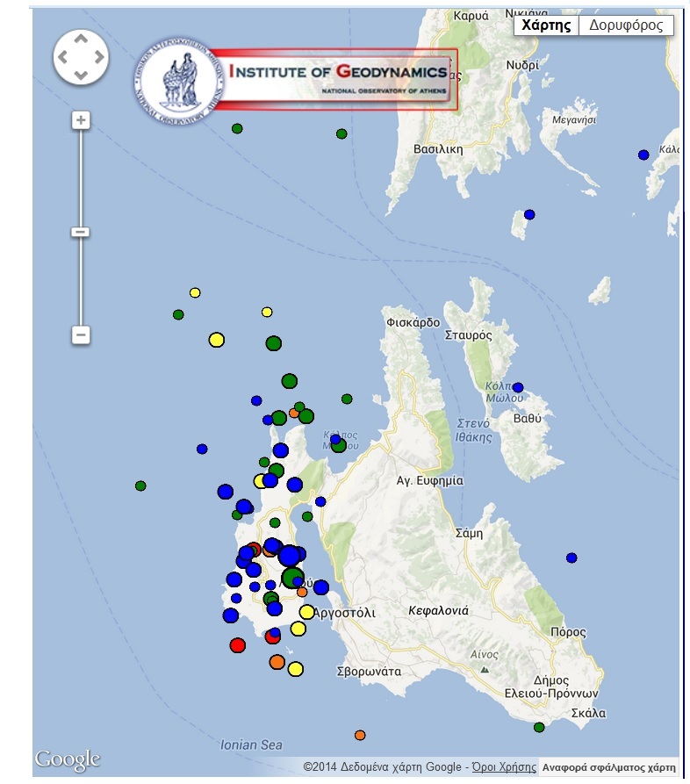Select the blue marker above Βαθύ
Viewport: 690px width, 784px height.
tap(518, 387)
